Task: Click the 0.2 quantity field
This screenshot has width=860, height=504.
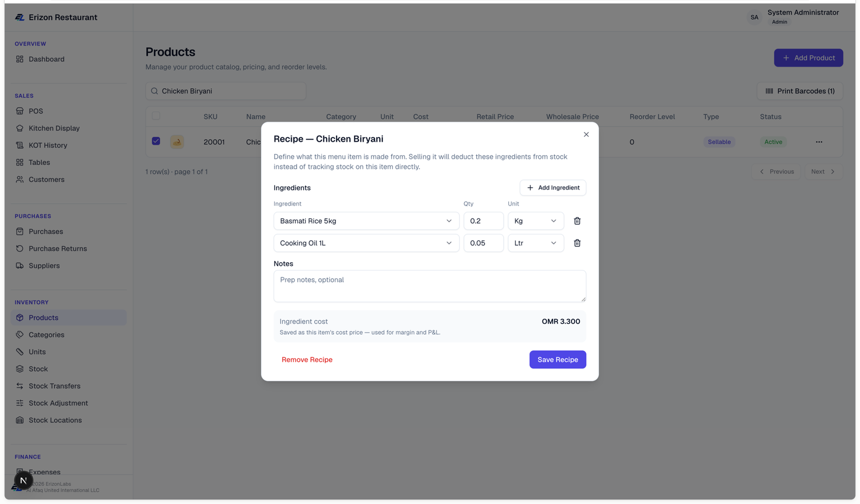Action: pyautogui.click(x=484, y=221)
